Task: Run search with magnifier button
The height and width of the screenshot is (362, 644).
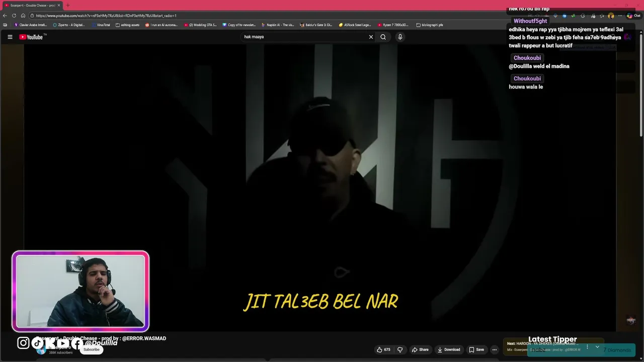Action: (x=383, y=37)
